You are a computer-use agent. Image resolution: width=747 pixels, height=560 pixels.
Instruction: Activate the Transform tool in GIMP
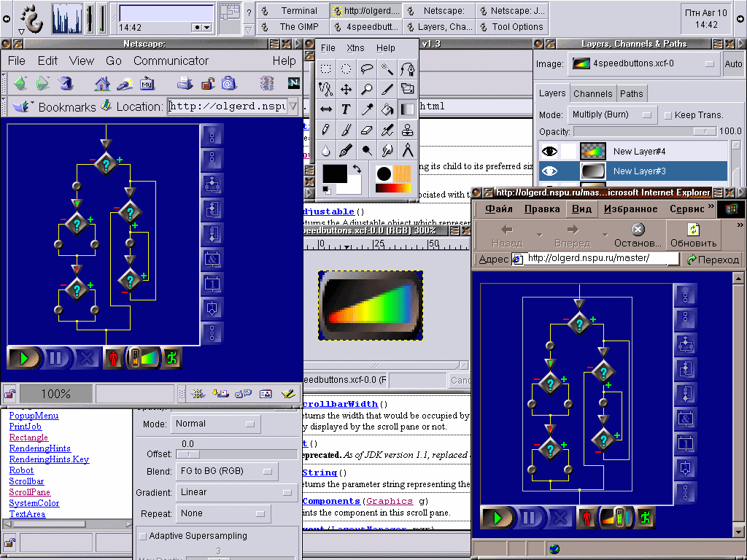[408, 89]
